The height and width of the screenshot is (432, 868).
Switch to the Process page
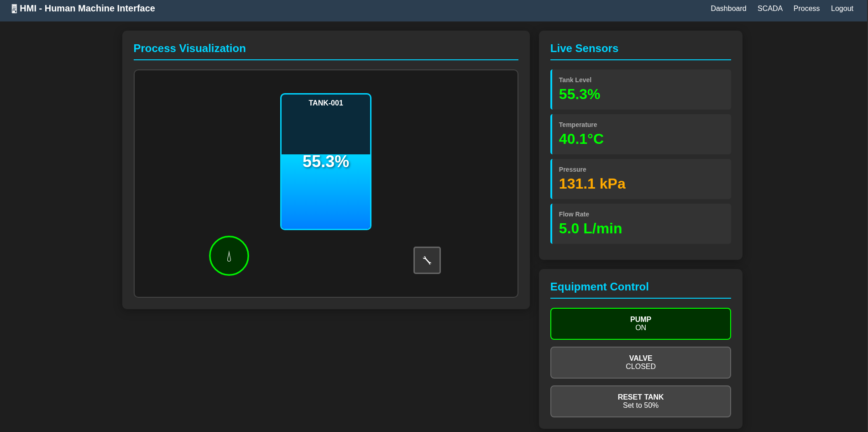tap(806, 8)
